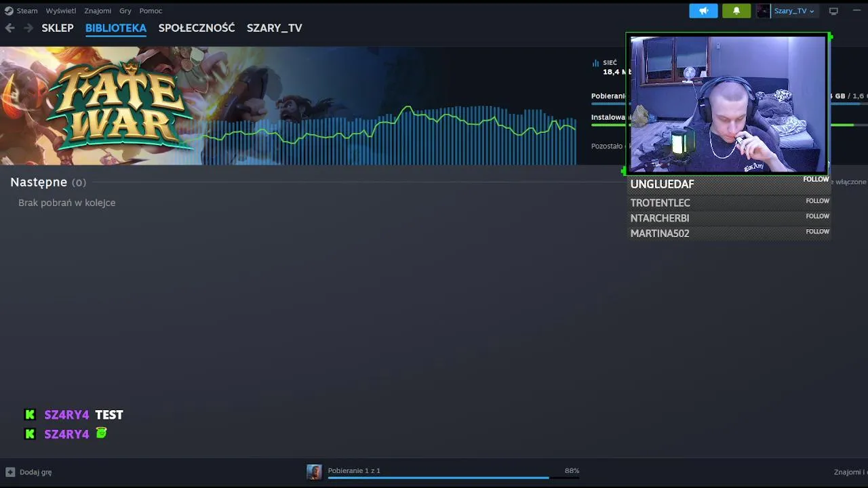This screenshot has width=868, height=488.
Task: Click the footer download progress bar
Action: pos(453,478)
